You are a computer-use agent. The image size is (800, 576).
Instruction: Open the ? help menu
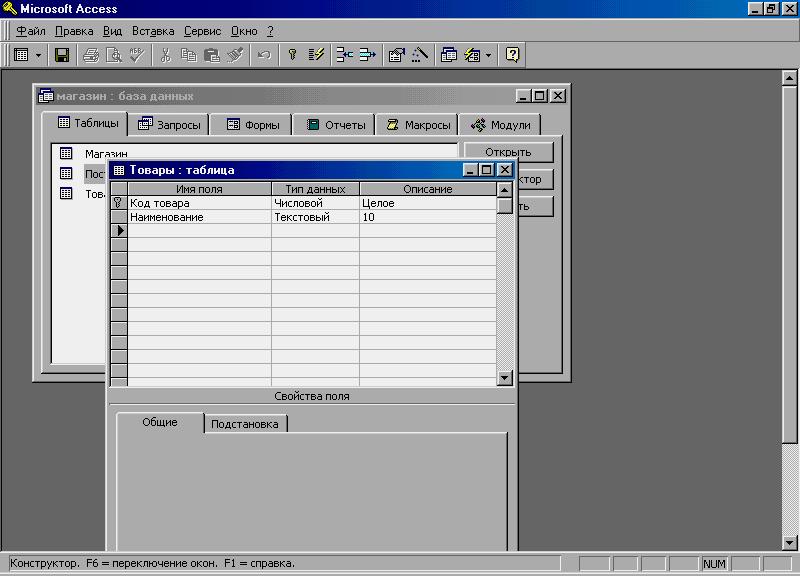(x=270, y=31)
